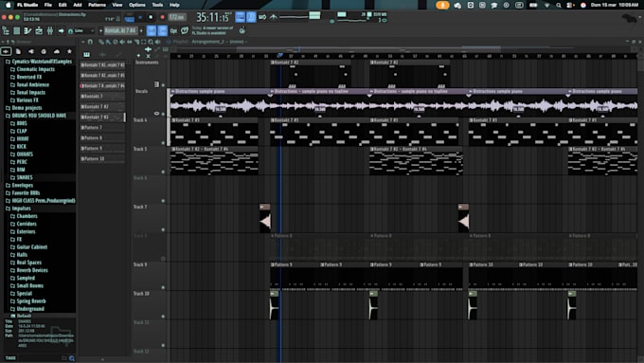Image resolution: width=644 pixels, height=363 pixels.
Task: Open the browser view icon in toolbar
Action: (6, 31)
